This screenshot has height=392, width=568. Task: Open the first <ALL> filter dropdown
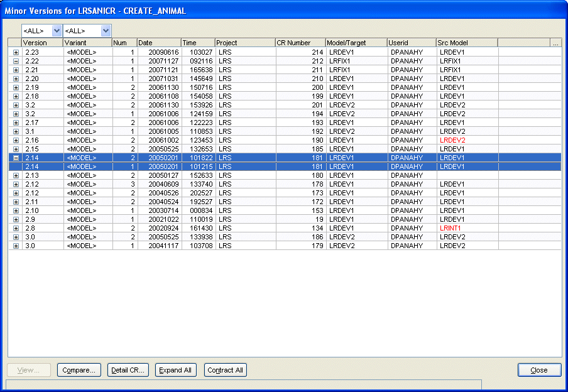57,30
